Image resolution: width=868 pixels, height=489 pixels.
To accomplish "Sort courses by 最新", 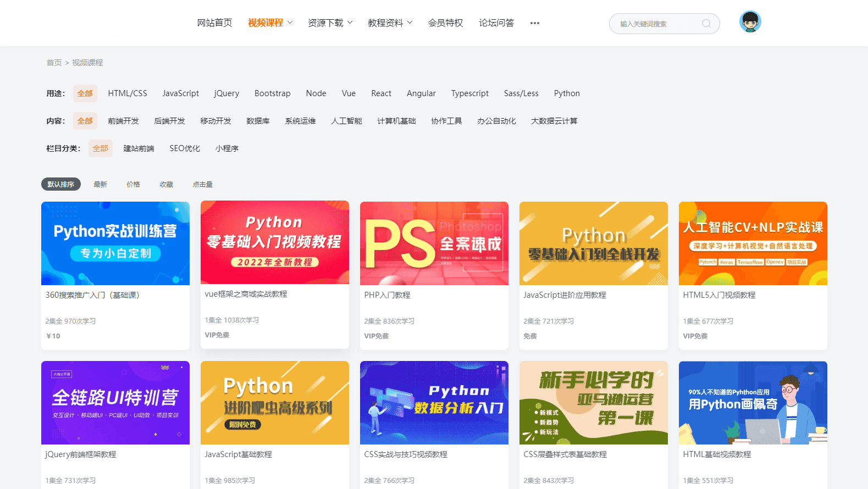I will 100,185.
